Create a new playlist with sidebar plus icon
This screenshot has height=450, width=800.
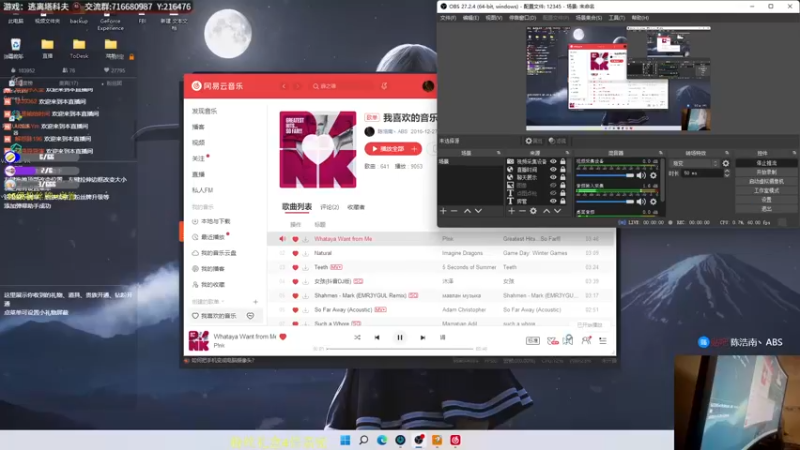coord(255,302)
